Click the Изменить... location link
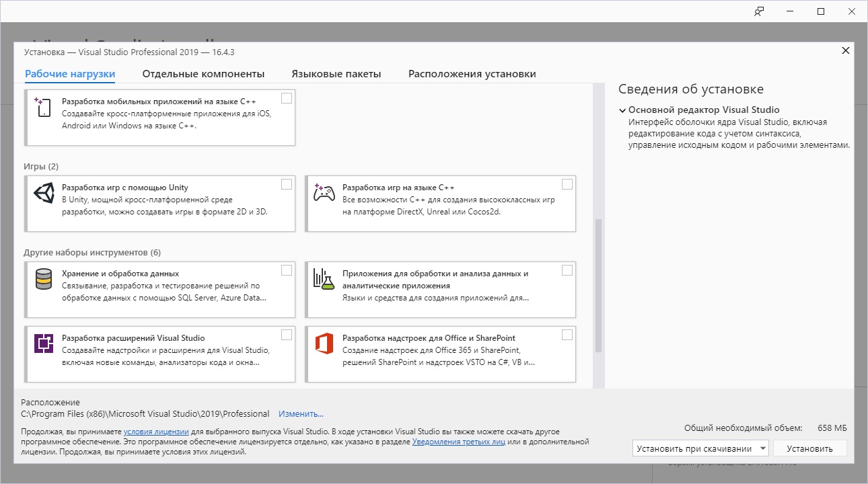Image resolution: width=868 pixels, height=484 pixels. [x=301, y=414]
